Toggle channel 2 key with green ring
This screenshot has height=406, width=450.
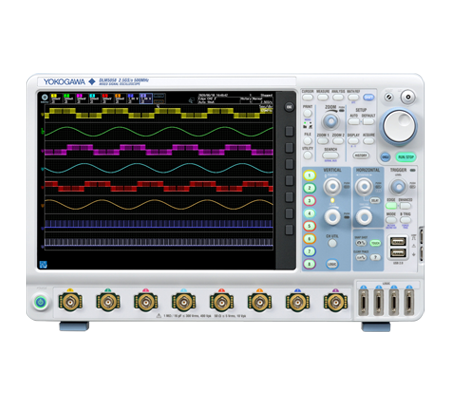point(309,188)
